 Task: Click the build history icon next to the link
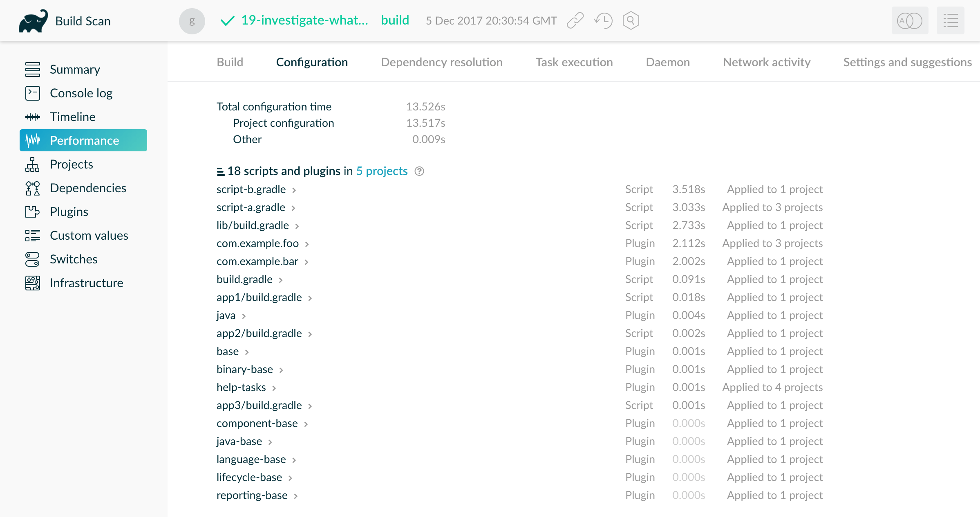603,20
